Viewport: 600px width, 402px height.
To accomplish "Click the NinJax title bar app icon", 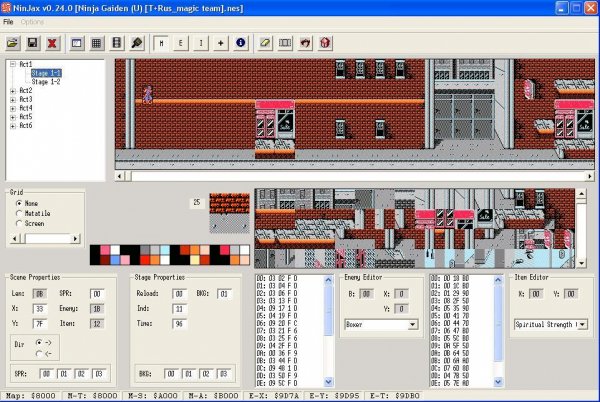I will coord(6,8).
